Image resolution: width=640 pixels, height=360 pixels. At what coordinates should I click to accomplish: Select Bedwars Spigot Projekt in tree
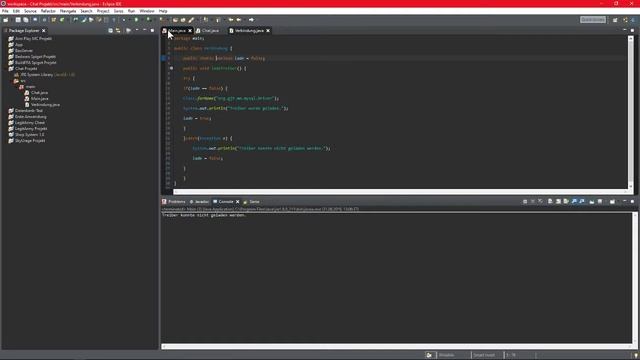35,57
